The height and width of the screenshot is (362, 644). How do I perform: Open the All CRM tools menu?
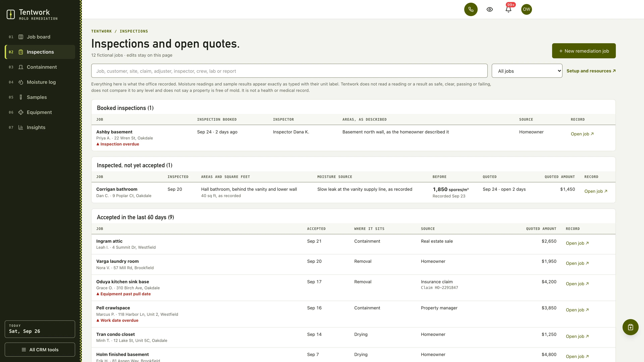pos(40,349)
